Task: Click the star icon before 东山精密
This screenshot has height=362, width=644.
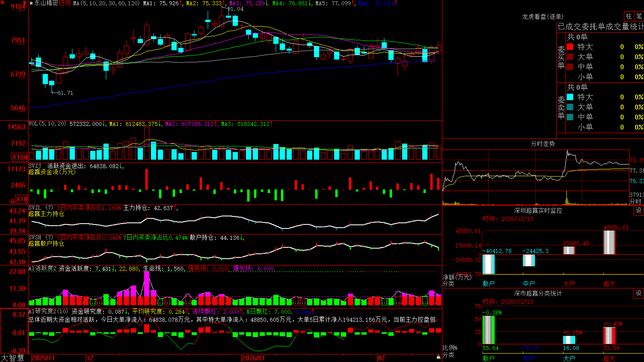Action: (31, 3)
